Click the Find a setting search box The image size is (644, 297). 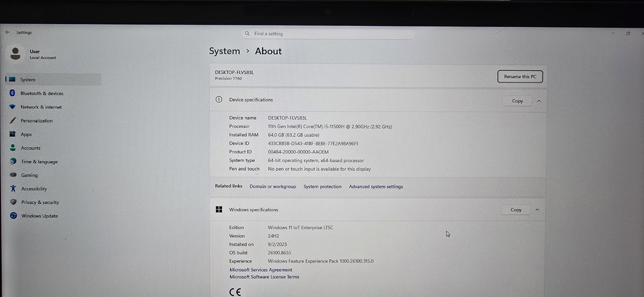(x=328, y=33)
